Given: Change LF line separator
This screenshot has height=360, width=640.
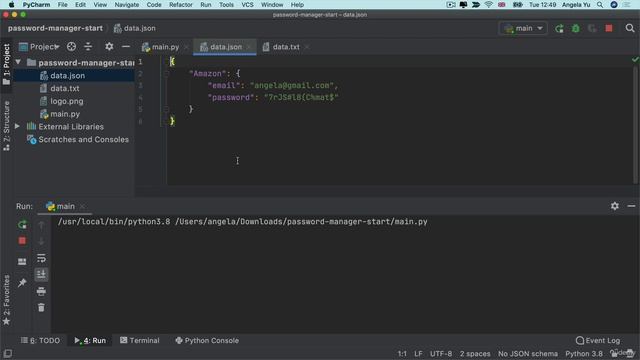Looking at the screenshot, I should coord(418,353).
